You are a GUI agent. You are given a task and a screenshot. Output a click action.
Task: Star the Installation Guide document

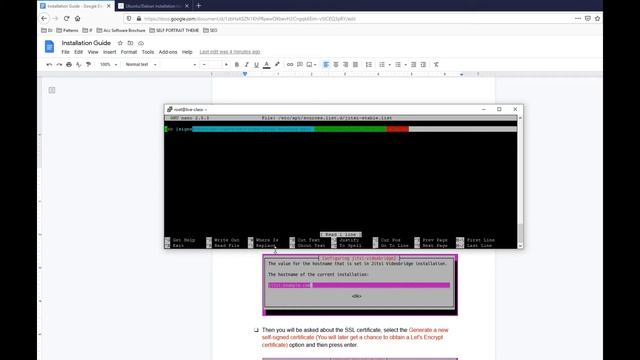(120, 43)
